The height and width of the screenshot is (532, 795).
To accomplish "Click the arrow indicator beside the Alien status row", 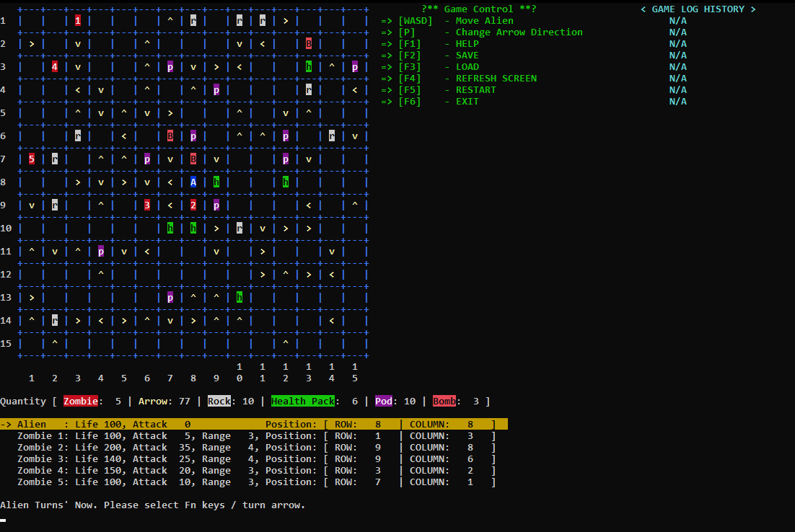I will pyautogui.click(x=6, y=424).
